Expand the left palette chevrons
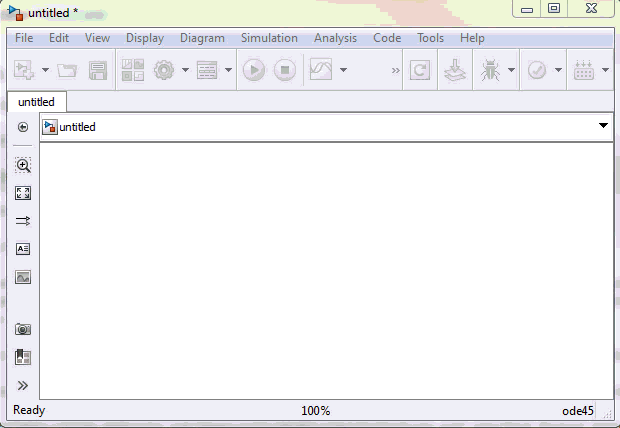The width and height of the screenshot is (620, 428). pos(23,385)
